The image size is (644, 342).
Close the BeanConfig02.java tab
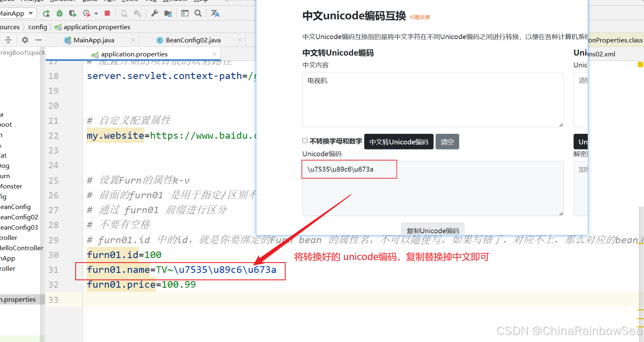pyautogui.click(x=240, y=40)
